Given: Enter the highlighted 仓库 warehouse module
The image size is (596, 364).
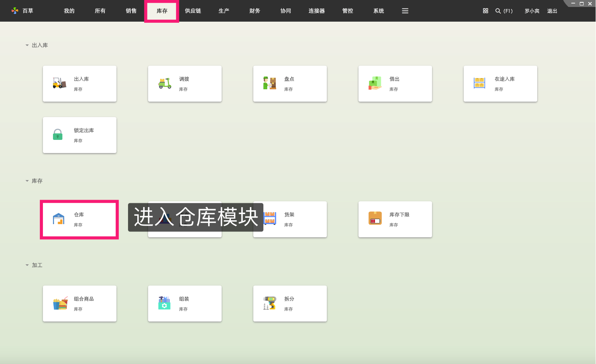Looking at the screenshot, I should pos(79,219).
